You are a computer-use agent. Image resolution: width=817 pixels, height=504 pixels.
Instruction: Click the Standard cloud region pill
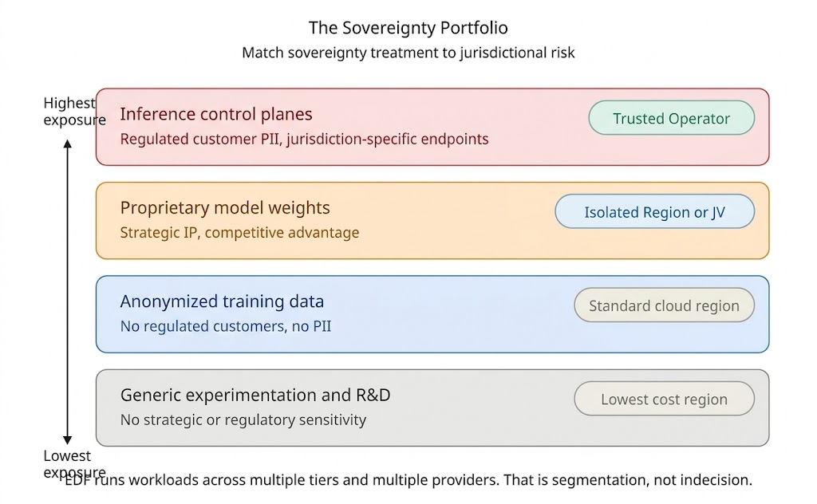point(664,305)
